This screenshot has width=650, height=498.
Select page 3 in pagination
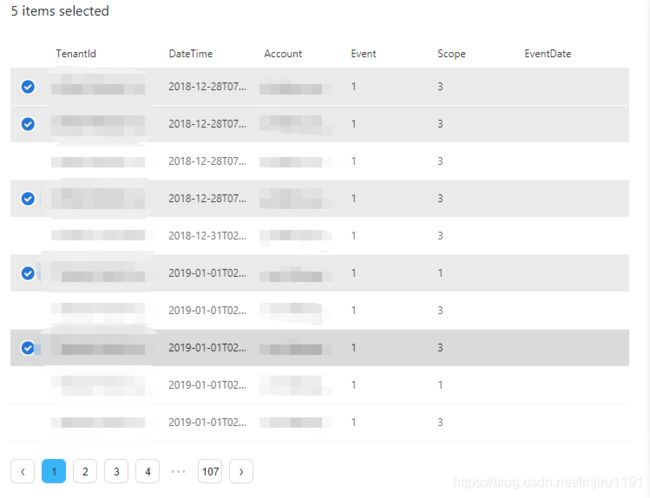coord(116,471)
